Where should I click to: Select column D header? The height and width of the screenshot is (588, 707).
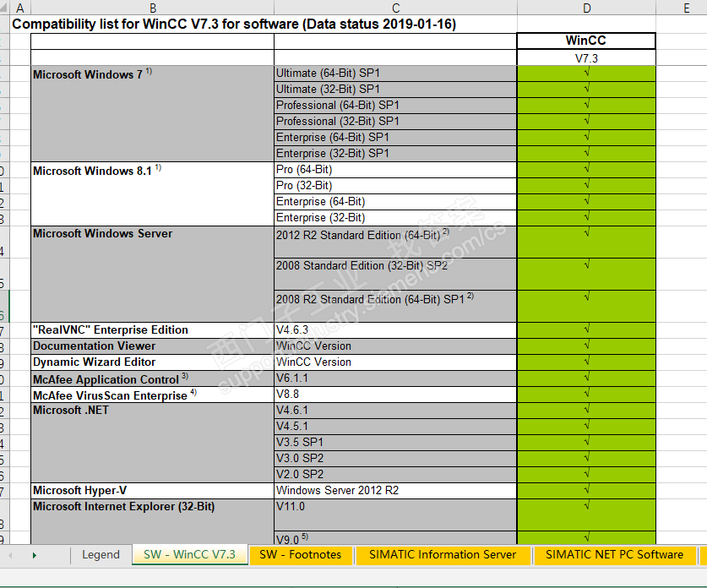586,8
